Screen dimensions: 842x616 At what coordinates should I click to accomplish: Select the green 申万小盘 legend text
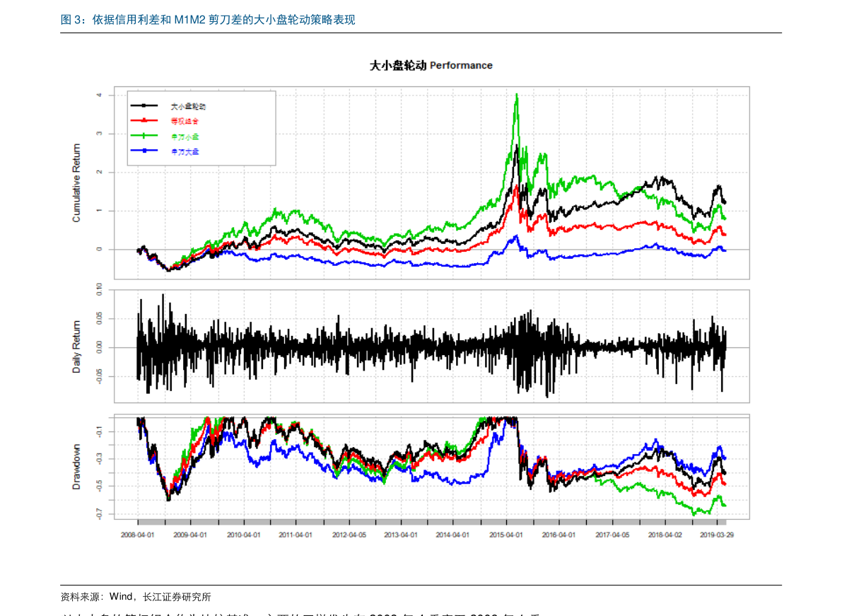[x=185, y=136]
